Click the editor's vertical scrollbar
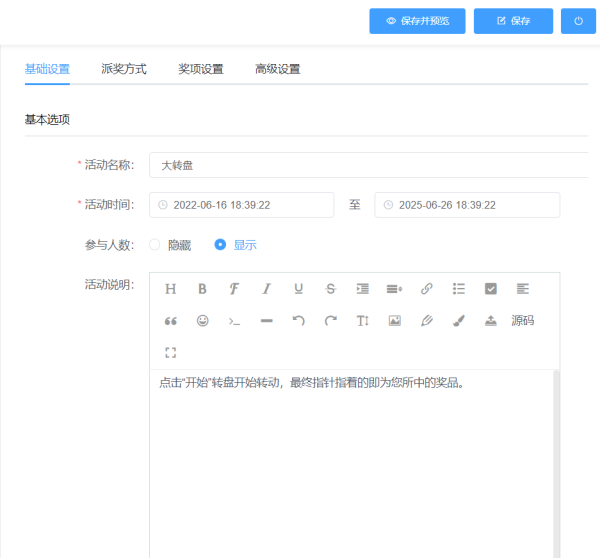 coord(556,464)
